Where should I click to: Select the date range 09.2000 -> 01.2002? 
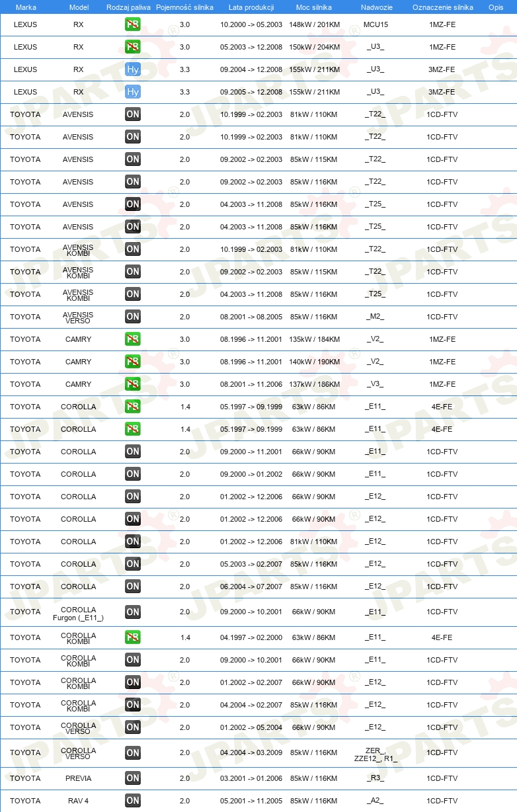pos(251,474)
